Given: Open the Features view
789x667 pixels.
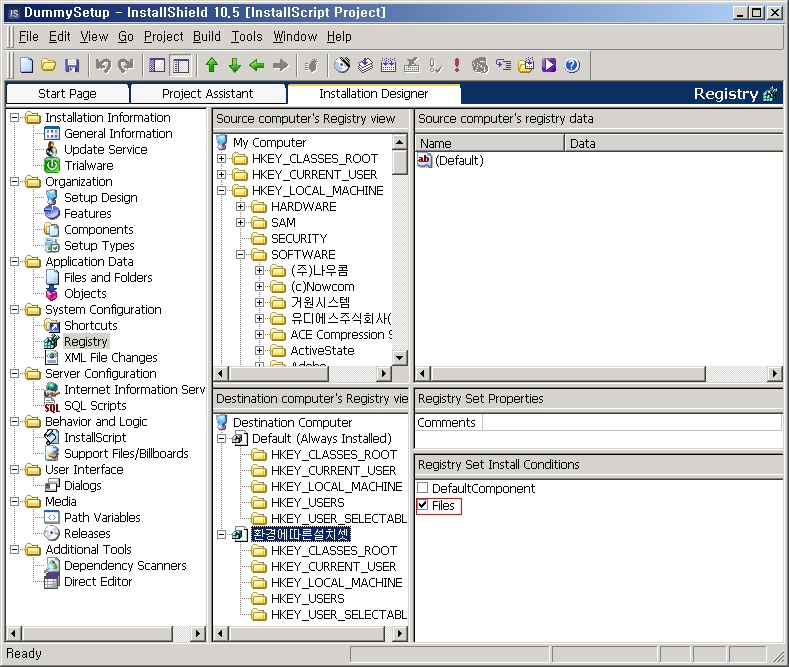Looking at the screenshot, I should point(88,214).
